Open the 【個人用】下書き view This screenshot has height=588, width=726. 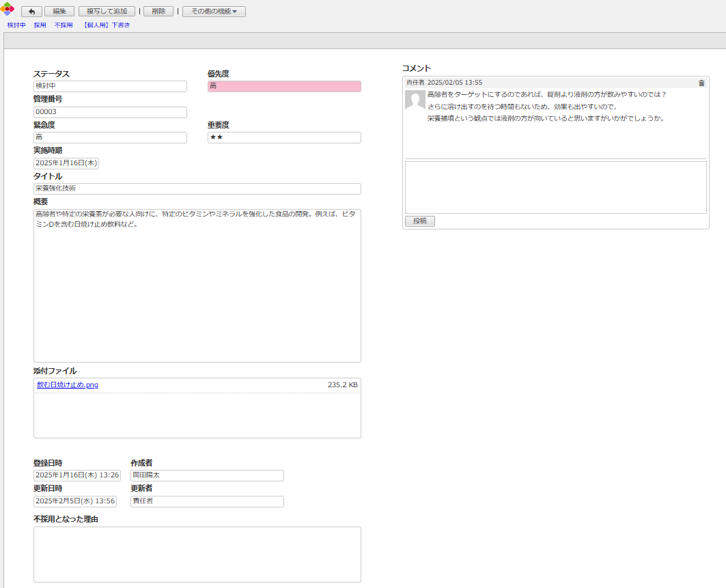106,25
